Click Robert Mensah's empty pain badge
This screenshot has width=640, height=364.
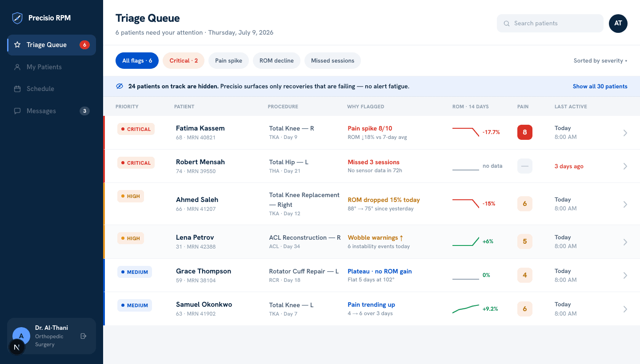pyautogui.click(x=525, y=166)
